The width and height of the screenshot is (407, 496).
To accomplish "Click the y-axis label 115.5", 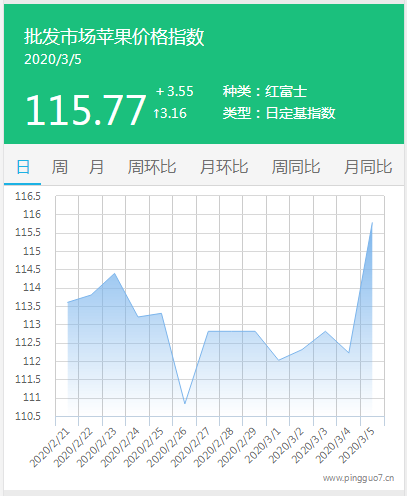I will click(x=28, y=232).
